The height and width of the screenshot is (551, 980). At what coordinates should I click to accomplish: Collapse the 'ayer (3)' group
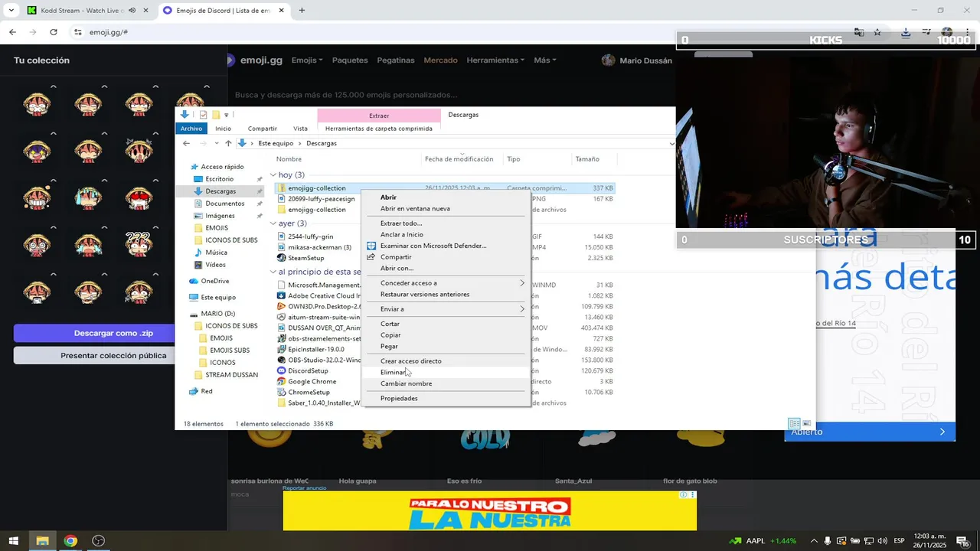pos(273,223)
